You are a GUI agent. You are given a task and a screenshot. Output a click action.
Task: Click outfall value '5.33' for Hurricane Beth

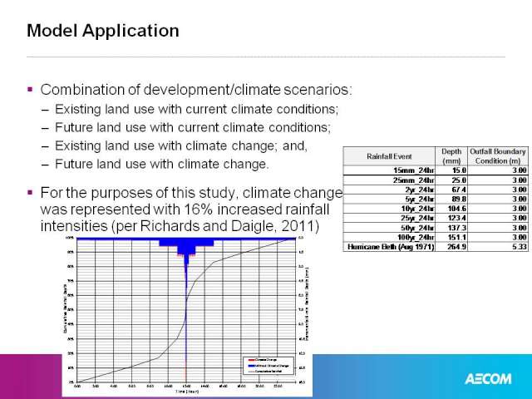click(x=520, y=247)
